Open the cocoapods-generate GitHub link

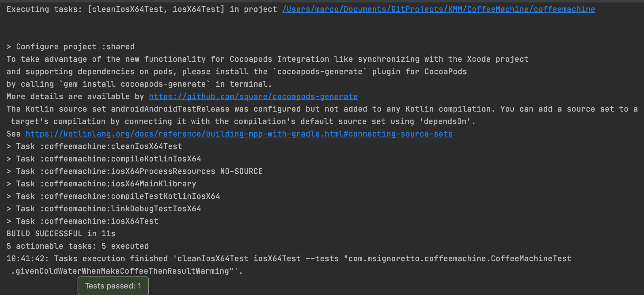pos(253,96)
